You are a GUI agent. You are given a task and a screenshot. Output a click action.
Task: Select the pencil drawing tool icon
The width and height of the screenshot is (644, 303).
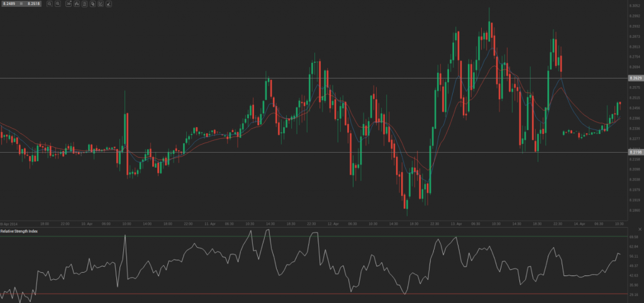[x=109, y=4]
